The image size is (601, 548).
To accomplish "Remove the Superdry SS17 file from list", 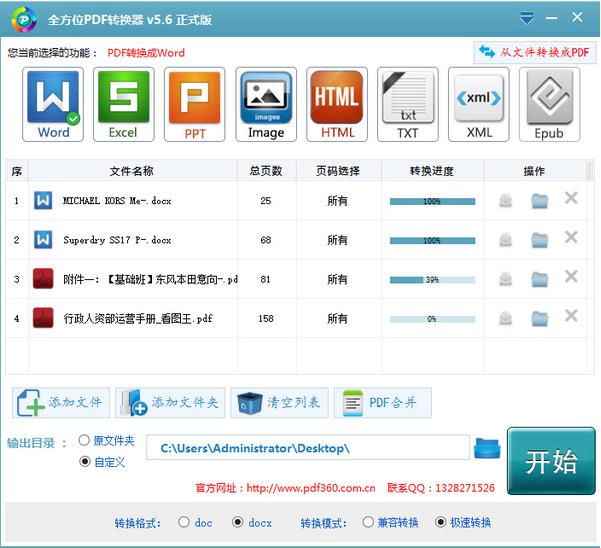I will [x=571, y=237].
